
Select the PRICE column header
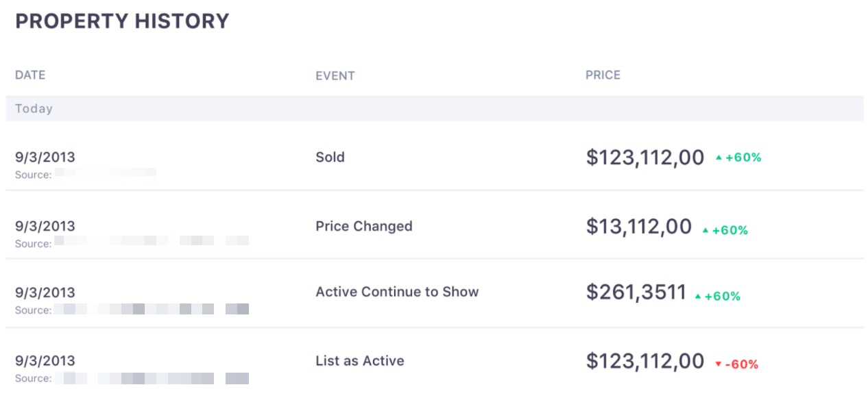(x=603, y=75)
